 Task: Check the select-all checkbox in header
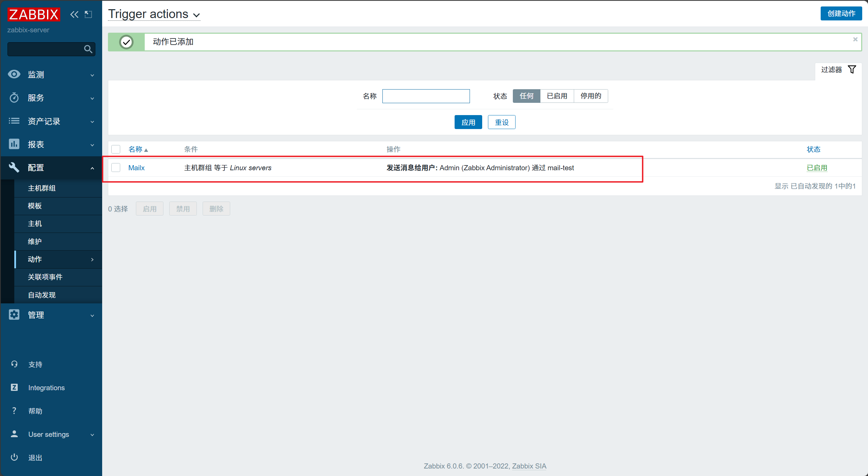(116, 149)
